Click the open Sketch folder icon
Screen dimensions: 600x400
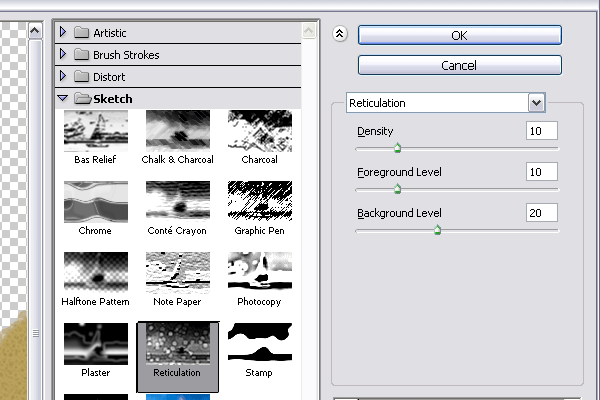83,98
